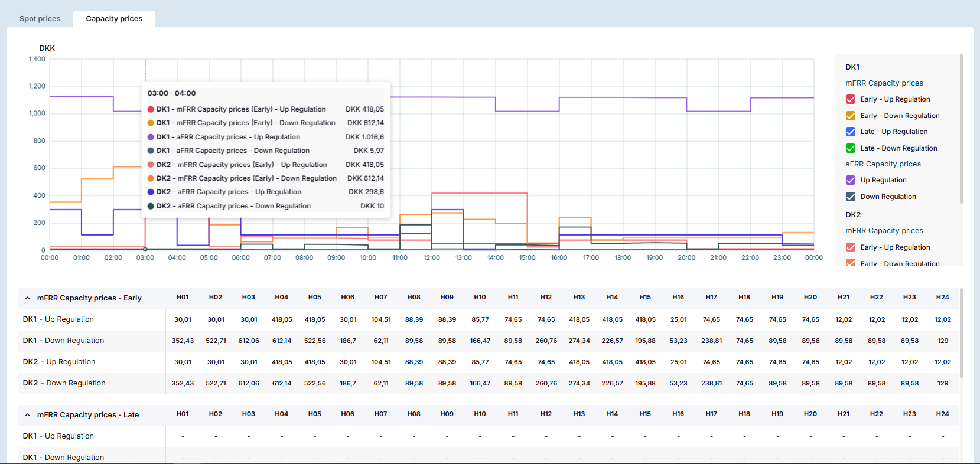Toggle DK1 Late - Down Regulation green checkbox

coord(851,148)
